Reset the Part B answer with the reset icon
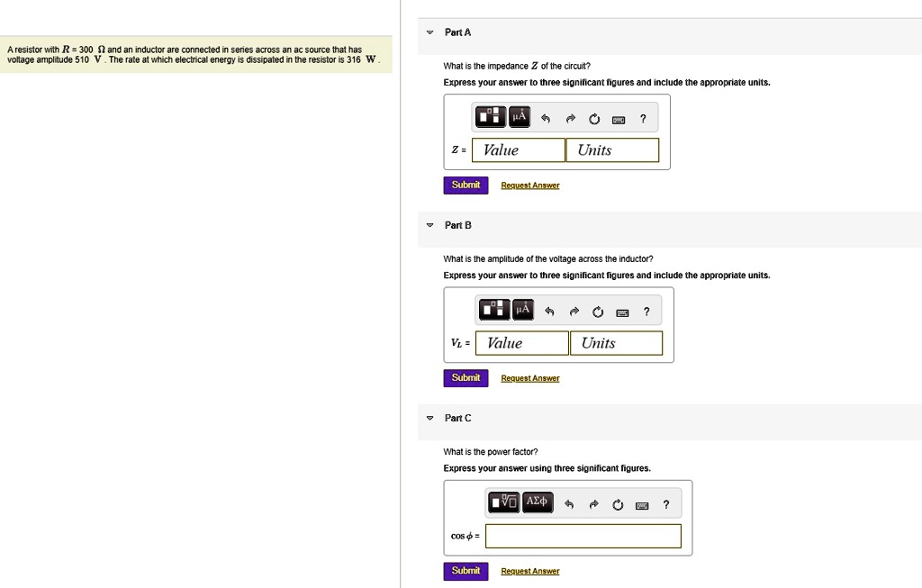 598,312
